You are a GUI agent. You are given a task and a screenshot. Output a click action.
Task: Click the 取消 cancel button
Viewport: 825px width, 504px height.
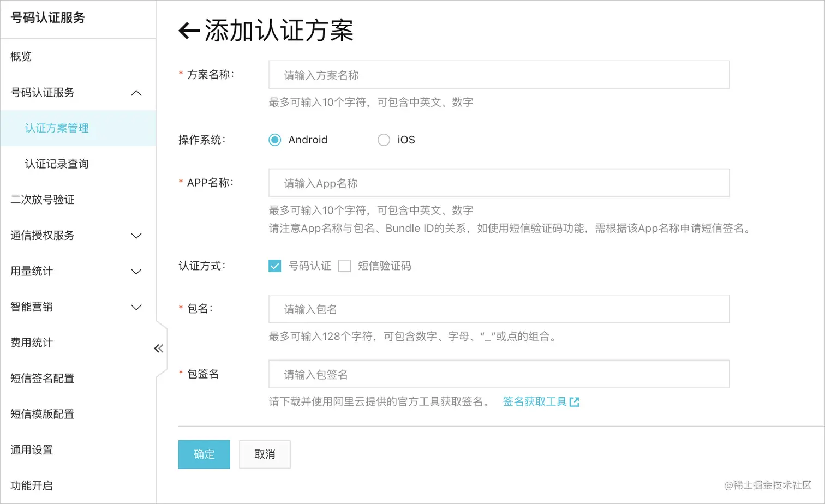coord(265,454)
